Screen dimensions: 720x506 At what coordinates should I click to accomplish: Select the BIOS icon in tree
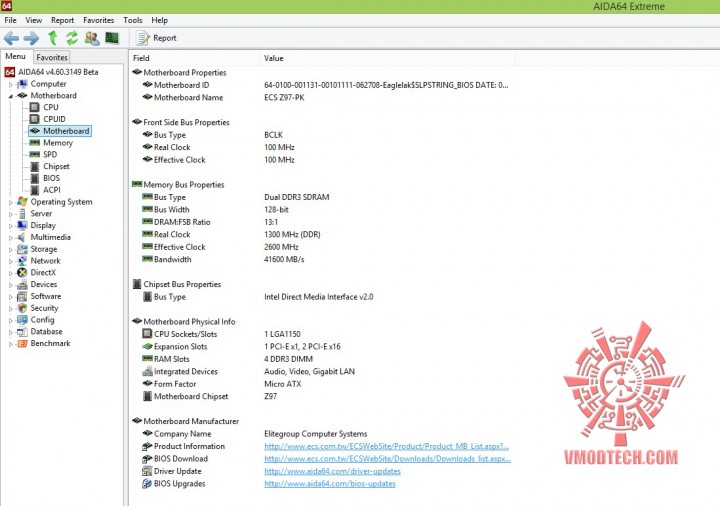34,178
